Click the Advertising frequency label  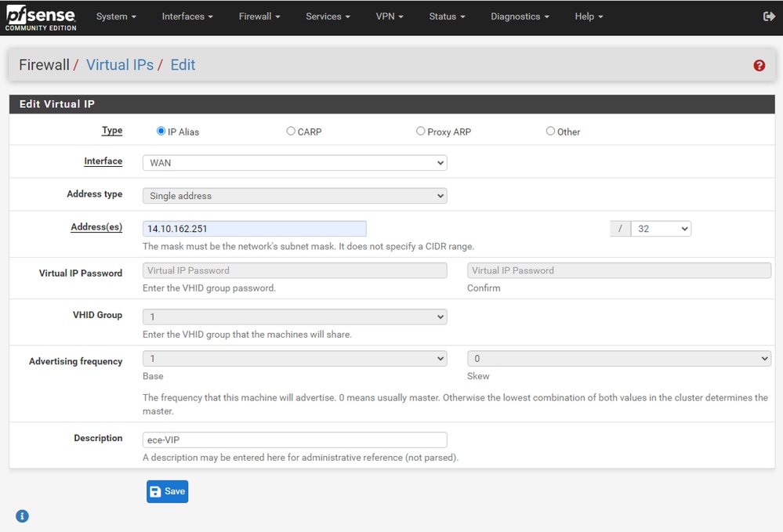click(x=75, y=361)
